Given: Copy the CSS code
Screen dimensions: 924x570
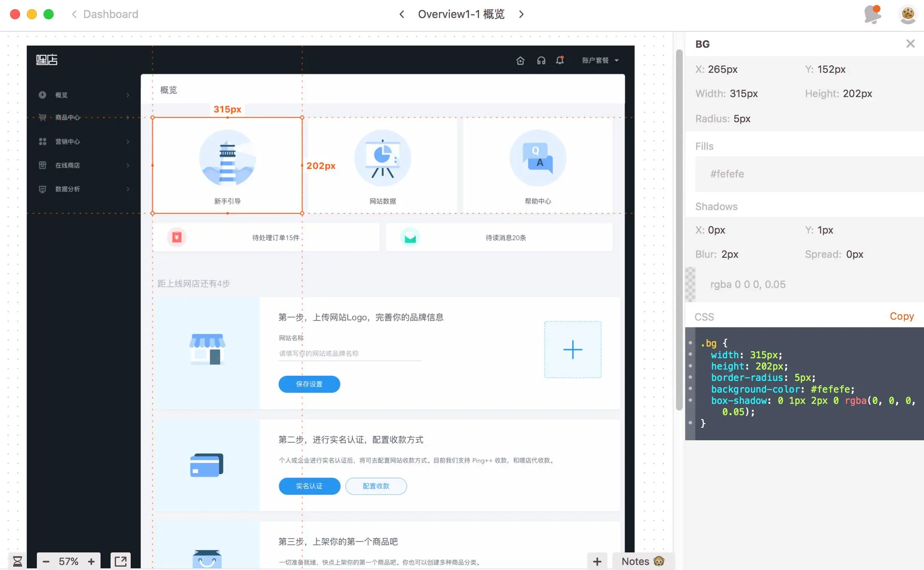Looking at the screenshot, I should pos(901,316).
